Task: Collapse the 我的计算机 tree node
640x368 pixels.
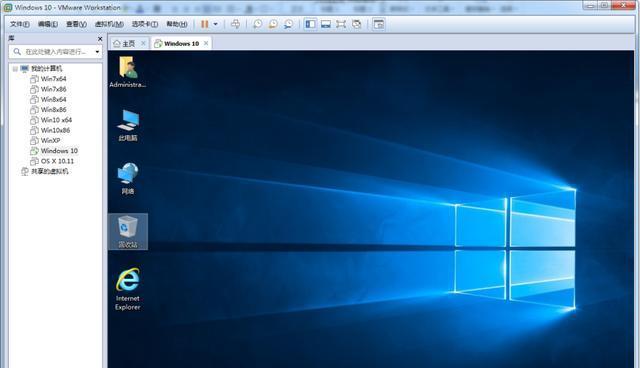Action: click(x=15, y=69)
